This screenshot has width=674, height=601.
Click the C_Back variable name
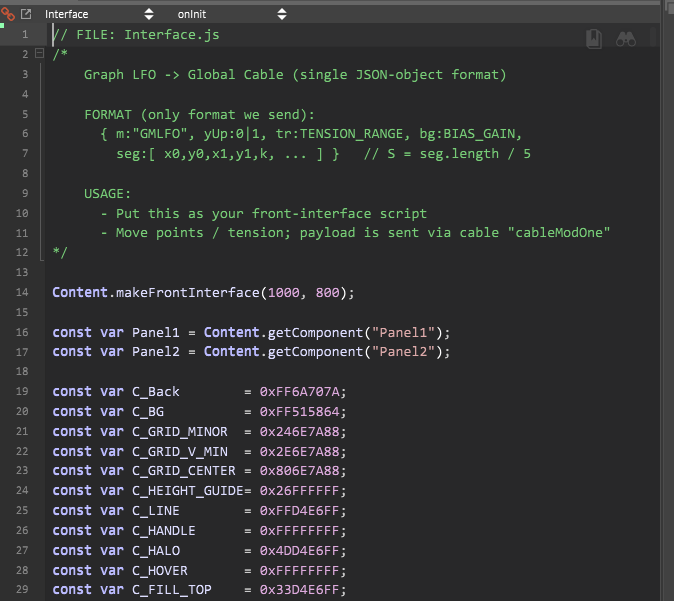click(x=156, y=392)
